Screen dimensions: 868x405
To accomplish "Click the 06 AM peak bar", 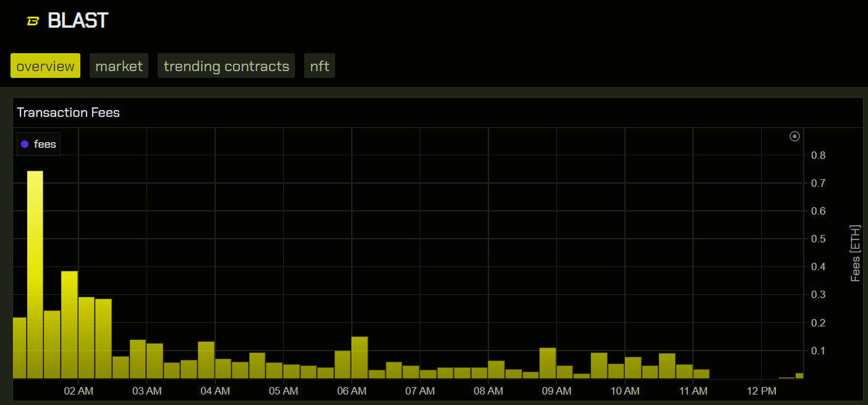I will click(359, 357).
